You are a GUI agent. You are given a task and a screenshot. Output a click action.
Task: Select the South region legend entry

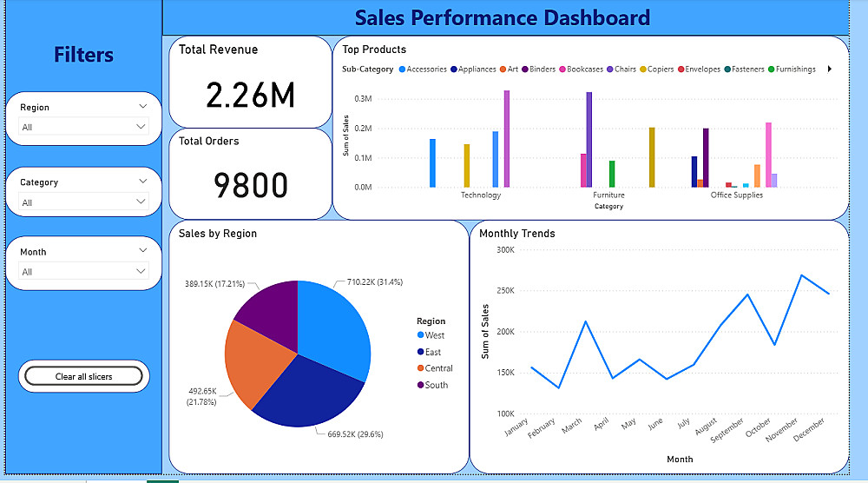coord(433,385)
